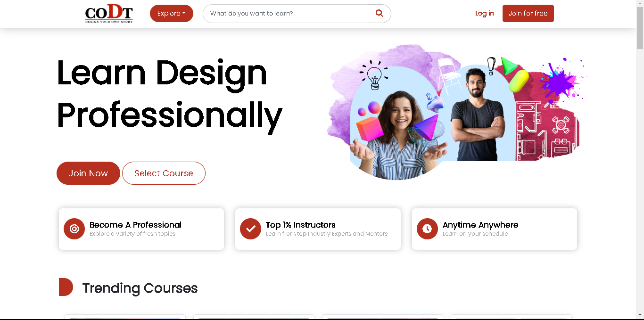This screenshot has height=320, width=644.
Task: Click the scrollbar down arrow
Action: (x=640, y=315)
